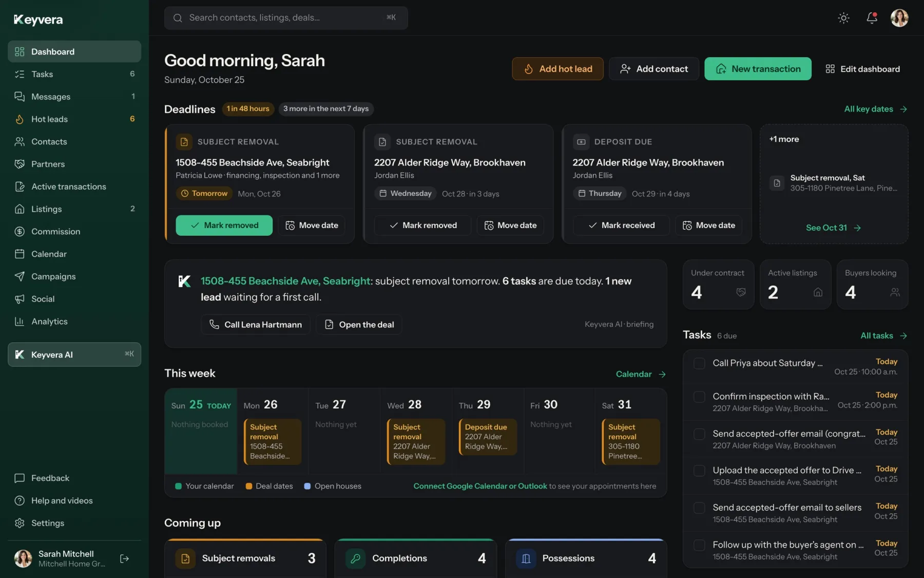924x578 pixels.
Task: Click the Settings gear icon in the sidebar
Action: (20, 523)
